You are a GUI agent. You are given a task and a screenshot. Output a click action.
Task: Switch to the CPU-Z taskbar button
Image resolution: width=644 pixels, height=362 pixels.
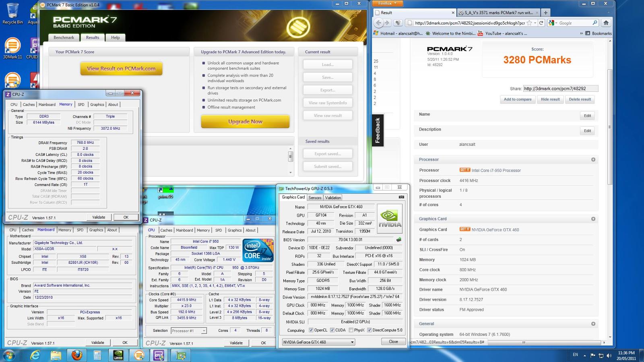coord(159,355)
